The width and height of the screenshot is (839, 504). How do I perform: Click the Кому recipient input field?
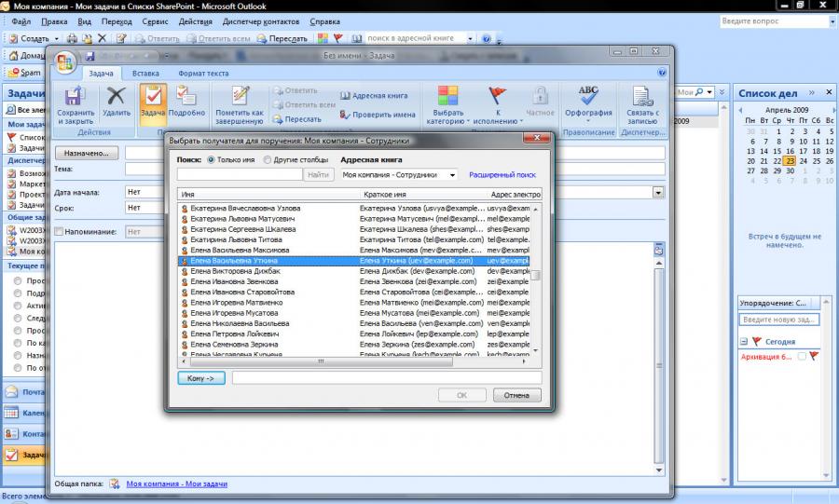click(387, 378)
